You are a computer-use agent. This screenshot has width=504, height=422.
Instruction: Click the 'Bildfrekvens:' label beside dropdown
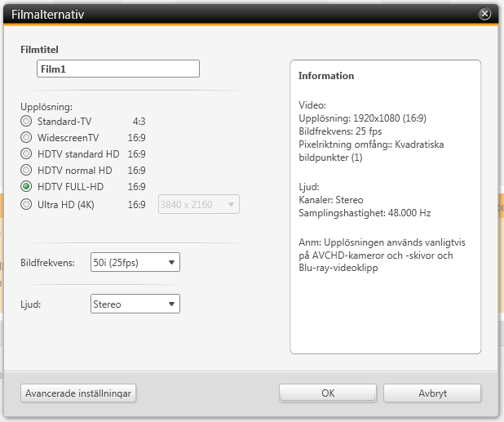click(47, 263)
